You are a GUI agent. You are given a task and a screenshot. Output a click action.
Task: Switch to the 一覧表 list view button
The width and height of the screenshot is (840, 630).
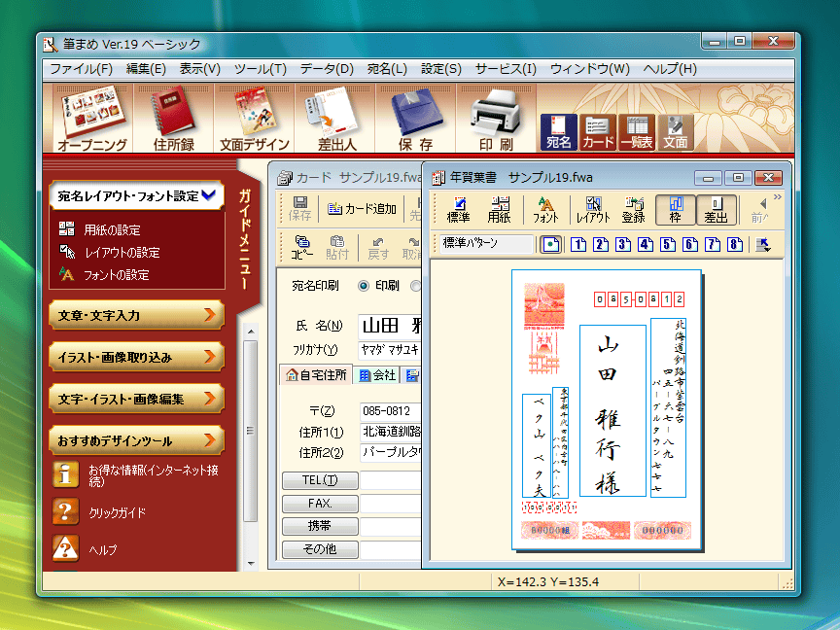point(637,132)
